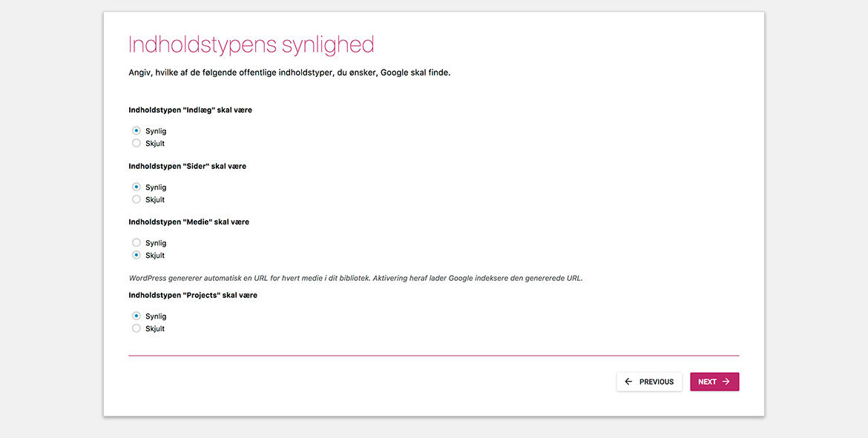The width and height of the screenshot is (868, 438).
Task: Set the Medie content type to Skjult
Action: click(x=137, y=255)
